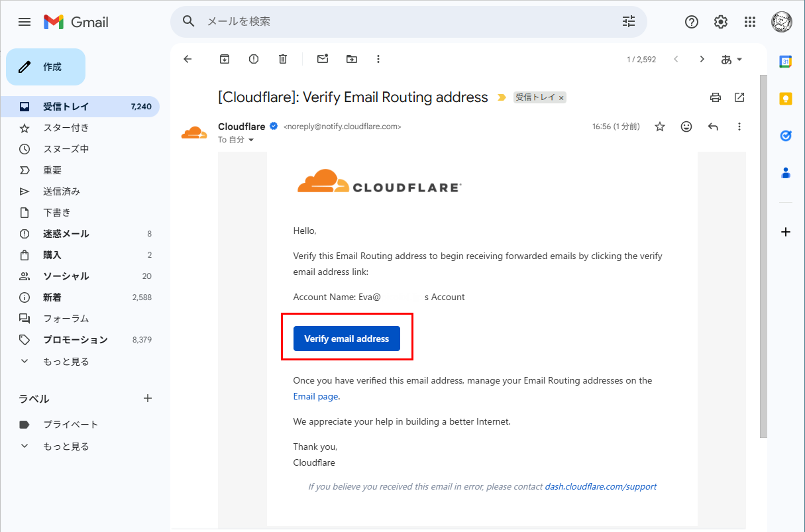805x532 pixels.
Task: Report the email as spam
Action: 253,59
